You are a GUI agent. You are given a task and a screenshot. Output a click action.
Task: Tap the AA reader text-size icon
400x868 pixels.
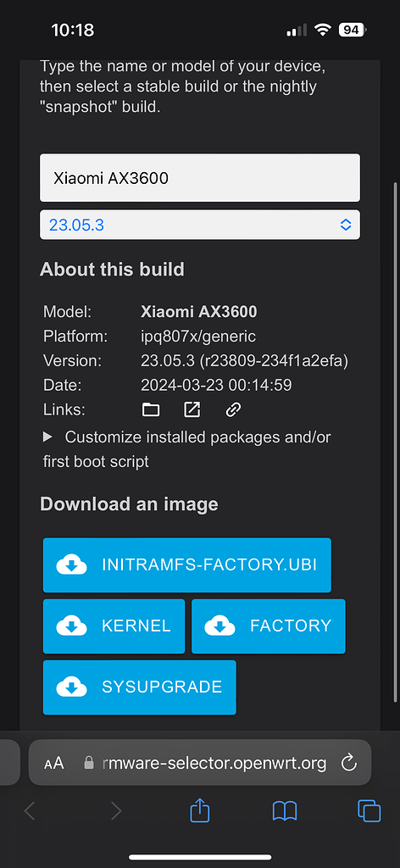tap(54, 764)
